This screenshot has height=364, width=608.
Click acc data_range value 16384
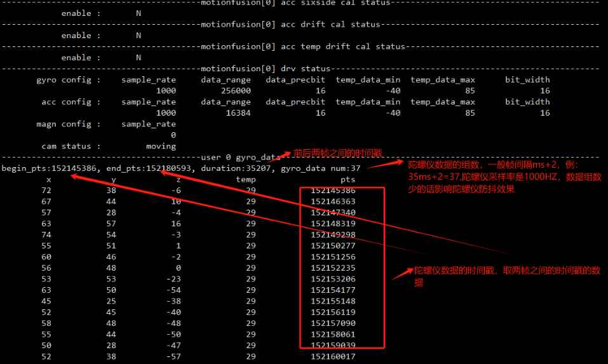pos(238,113)
